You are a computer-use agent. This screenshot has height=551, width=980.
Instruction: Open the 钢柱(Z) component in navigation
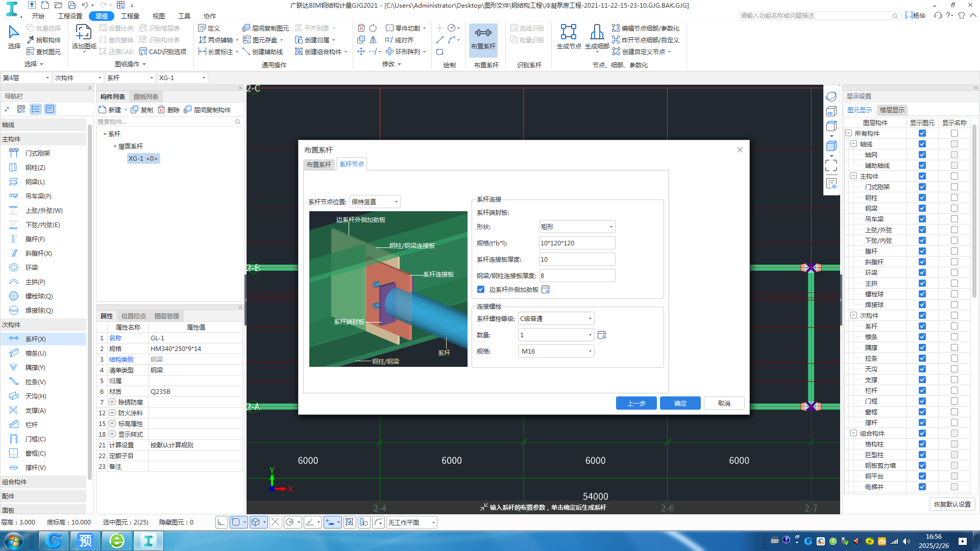36,167
